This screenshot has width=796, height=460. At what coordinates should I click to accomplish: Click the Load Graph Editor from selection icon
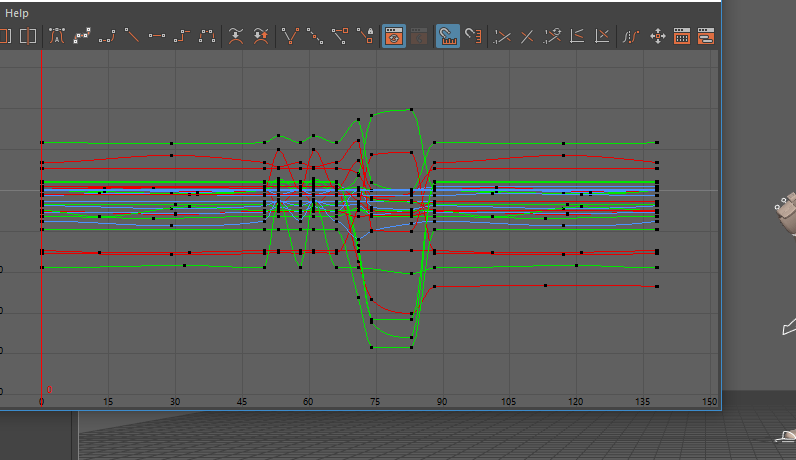point(419,36)
